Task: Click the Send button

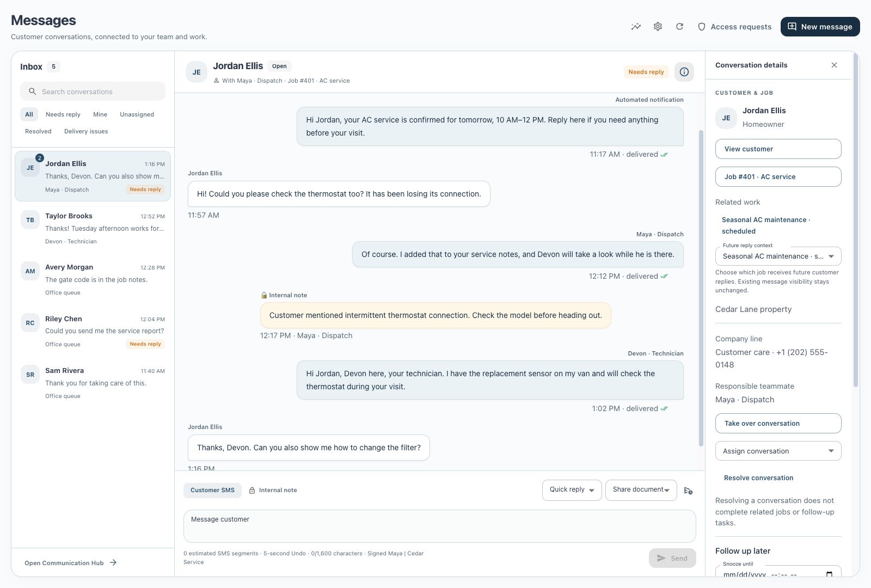Action: coord(672,558)
